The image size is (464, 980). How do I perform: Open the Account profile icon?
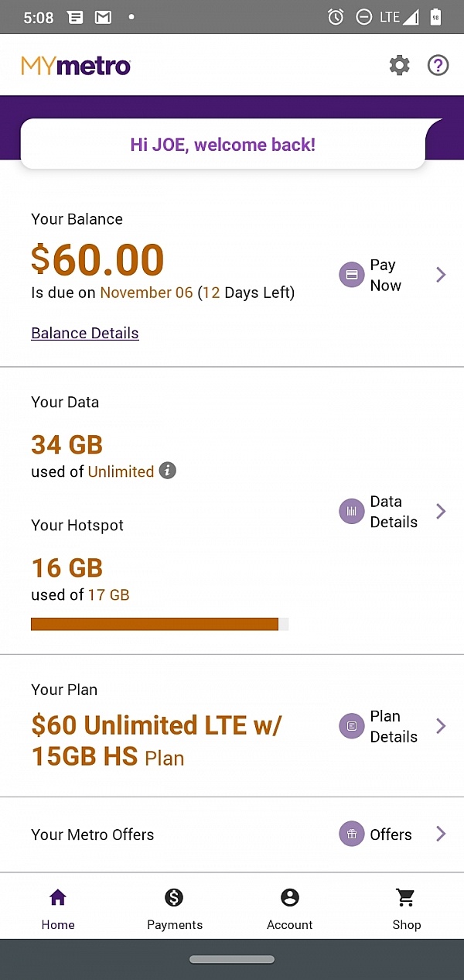(x=289, y=897)
